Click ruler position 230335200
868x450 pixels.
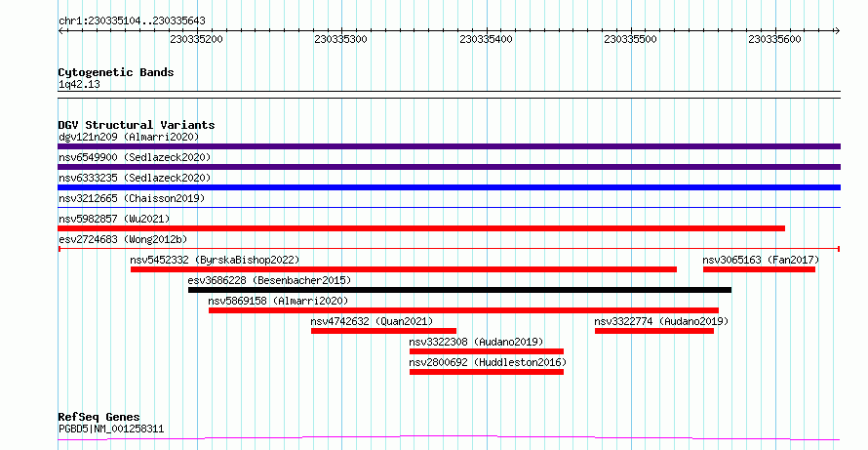tap(197, 39)
